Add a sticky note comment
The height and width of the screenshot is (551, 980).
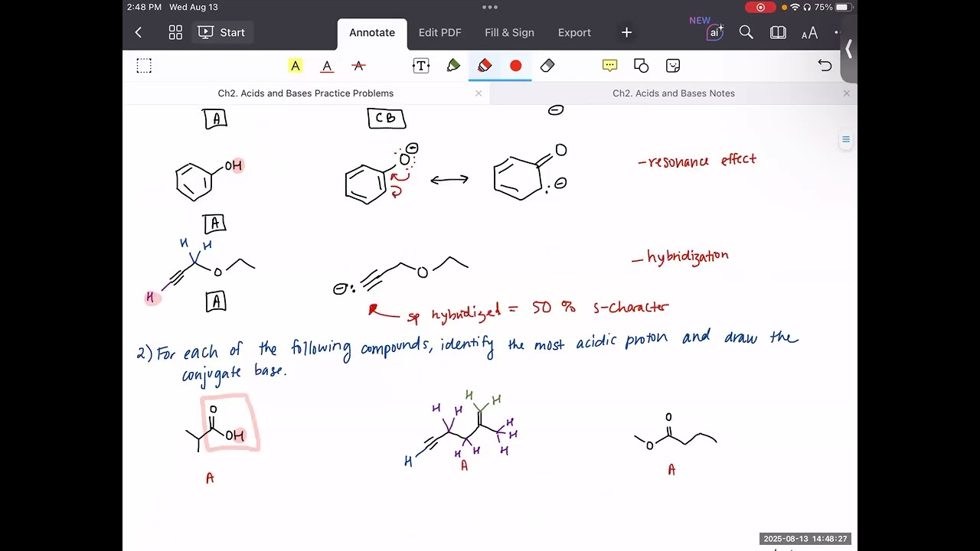610,66
